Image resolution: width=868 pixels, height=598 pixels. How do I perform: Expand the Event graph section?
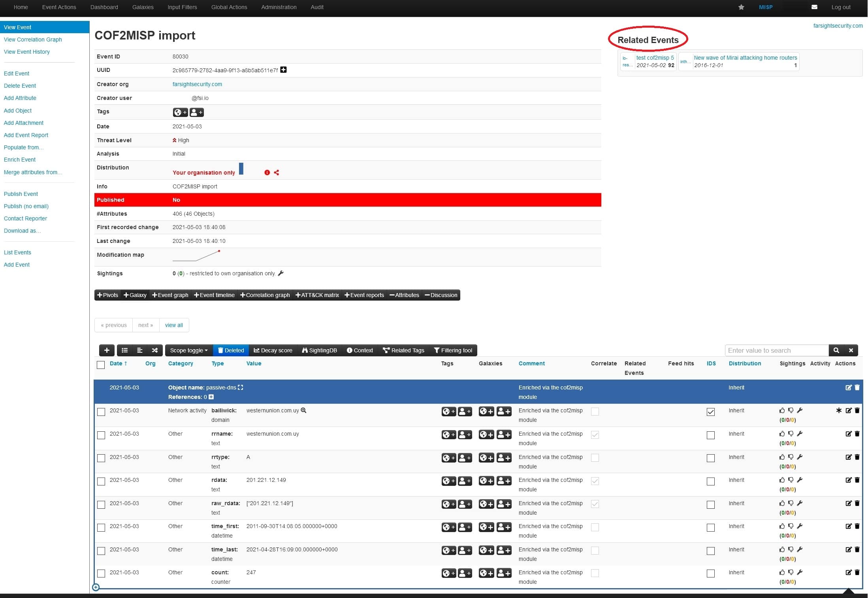170,295
